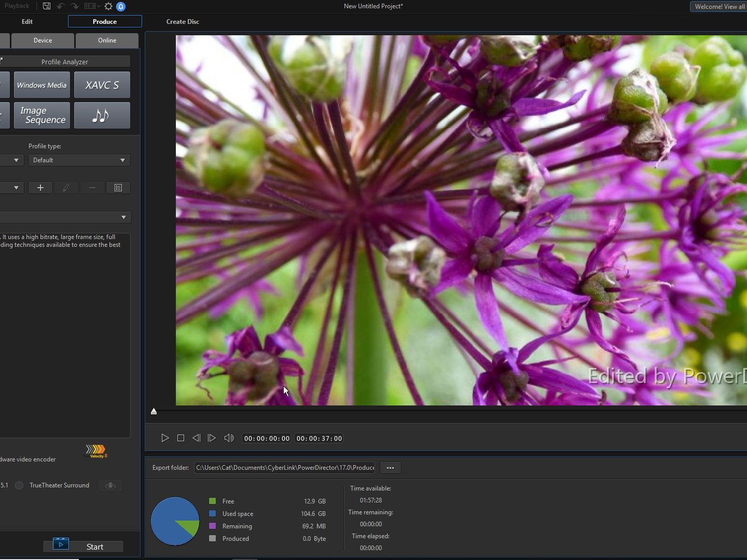This screenshot has height=560, width=747.
Task: Play the preview video
Action: pyautogui.click(x=165, y=438)
